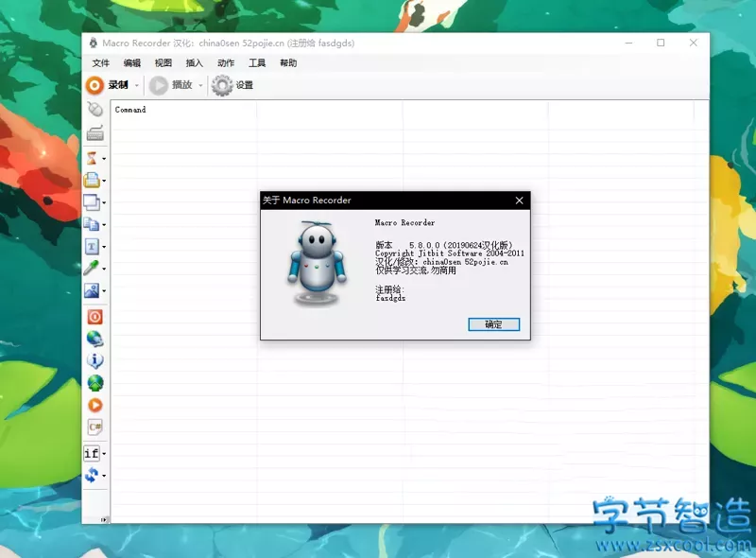The height and width of the screenshot is (558, 756).
Task: Click the orange play macro icon in sidebar
Action: tap(94, 405)
